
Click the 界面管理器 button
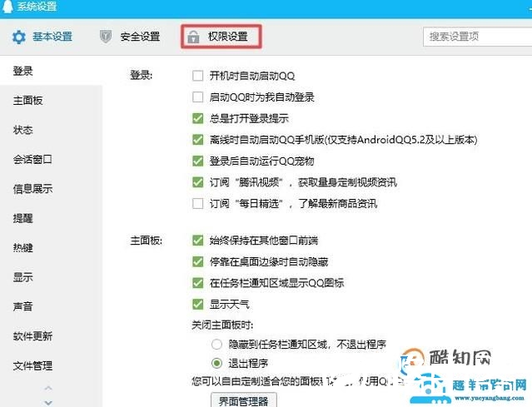tap(244, 401)
